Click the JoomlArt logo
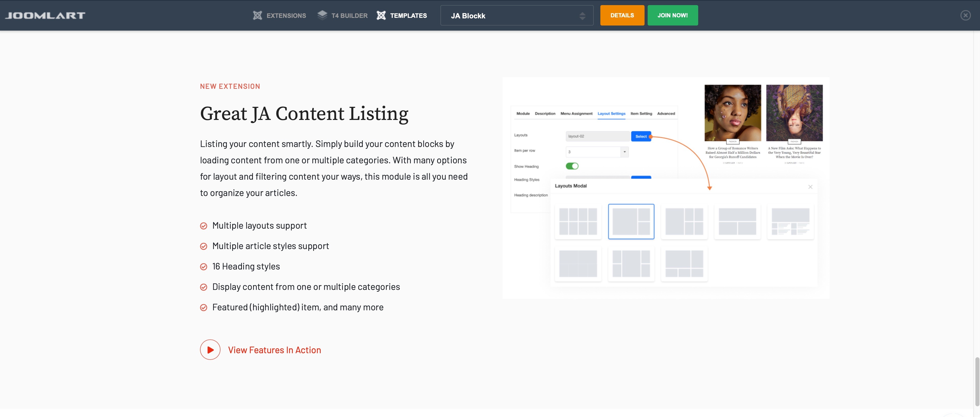Image resolution: width=980 pixels, height=417 pixels. [x=45, y=16]
